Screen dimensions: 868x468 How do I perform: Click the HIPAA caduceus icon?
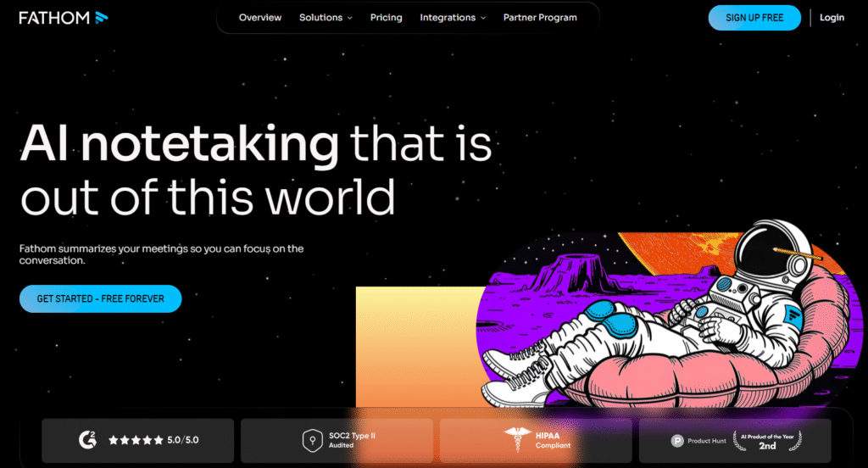click(x=518, y=440)
